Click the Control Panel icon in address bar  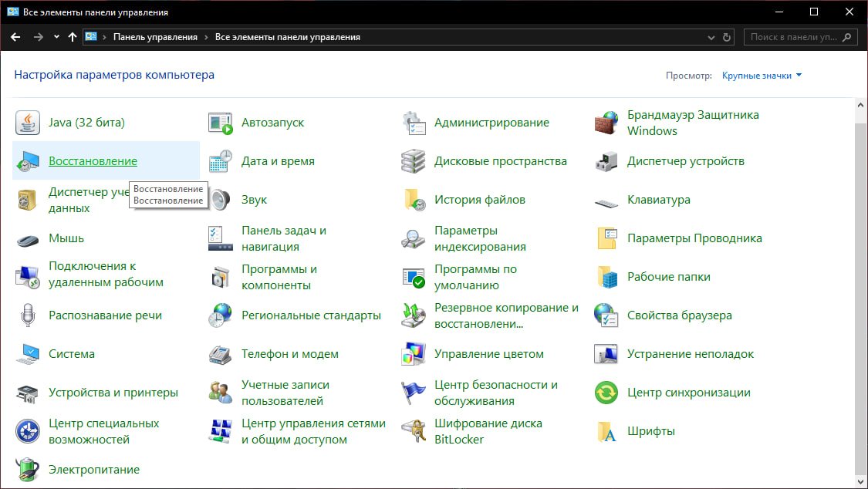tap(91, 37)
